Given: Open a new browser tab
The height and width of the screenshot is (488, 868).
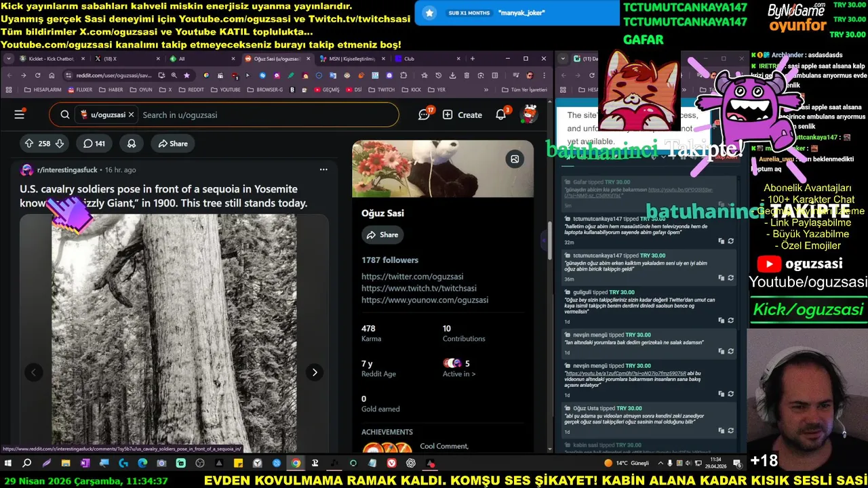Looking at the screenshot, I should click(473, 59).
